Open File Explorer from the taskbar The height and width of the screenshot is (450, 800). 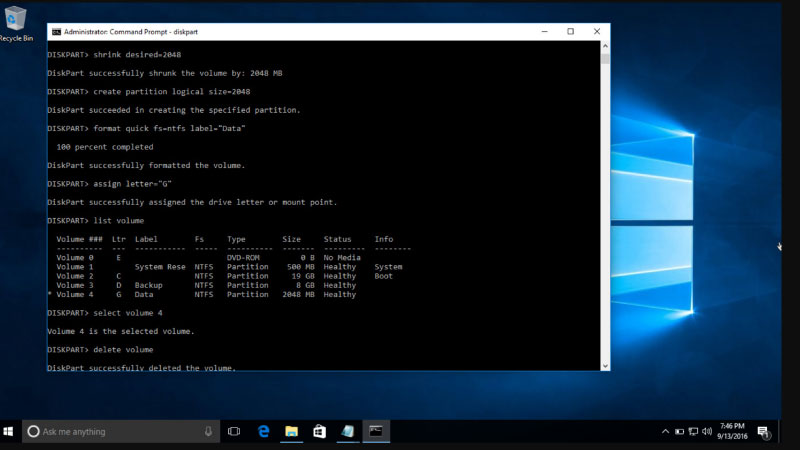(292, 431)
